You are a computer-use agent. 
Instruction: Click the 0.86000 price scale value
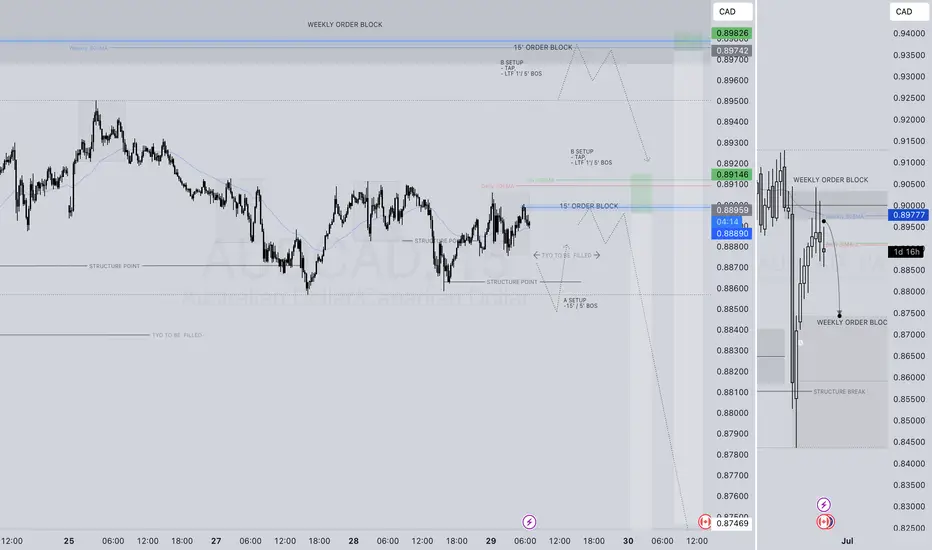pos(909,377)
